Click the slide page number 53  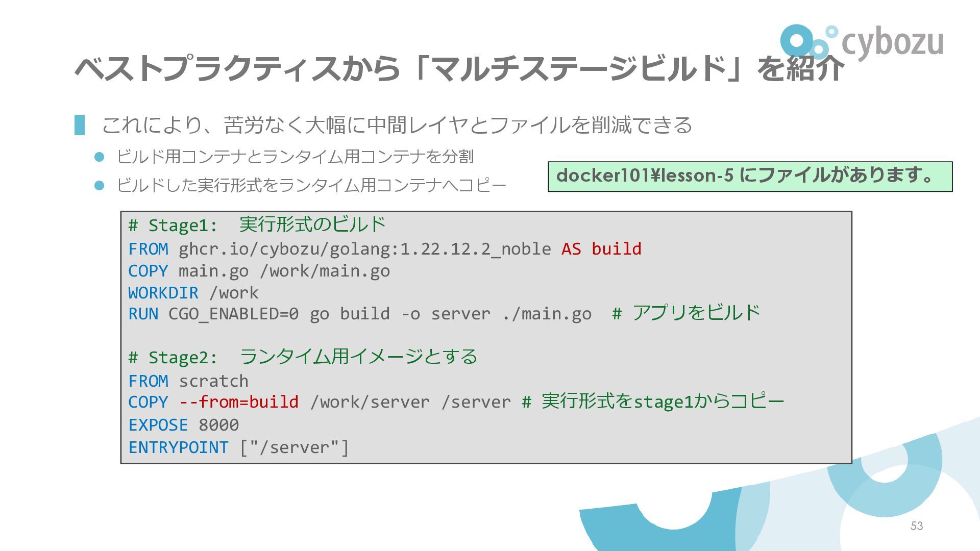[x=917, y=526]
